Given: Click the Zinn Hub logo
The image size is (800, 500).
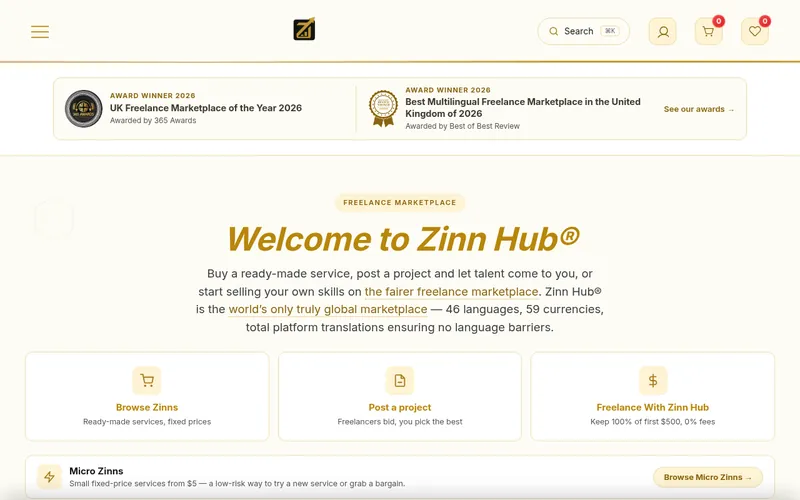Looking at the screenshot, I should [304, 29].
